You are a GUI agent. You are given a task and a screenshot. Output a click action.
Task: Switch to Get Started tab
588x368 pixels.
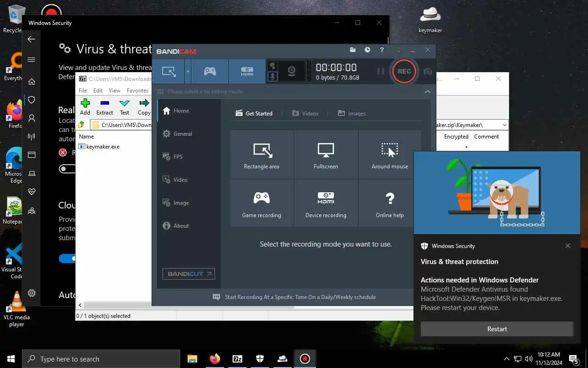tap(254, 113)
